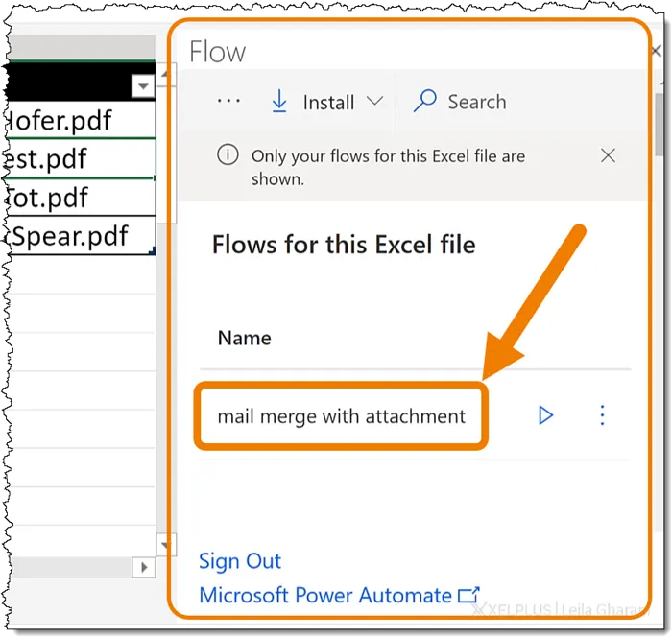
Task: Click the info circle icon in banner
Action: [228, 155]
